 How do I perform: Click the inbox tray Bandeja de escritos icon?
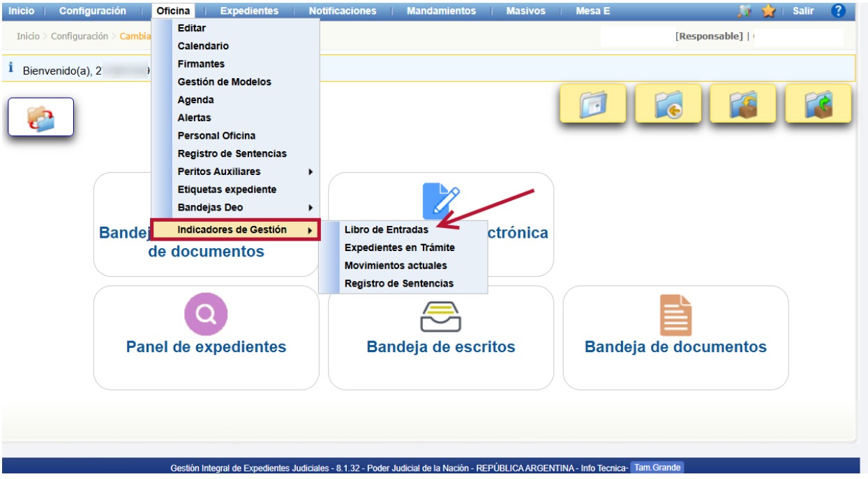(441, 314)
